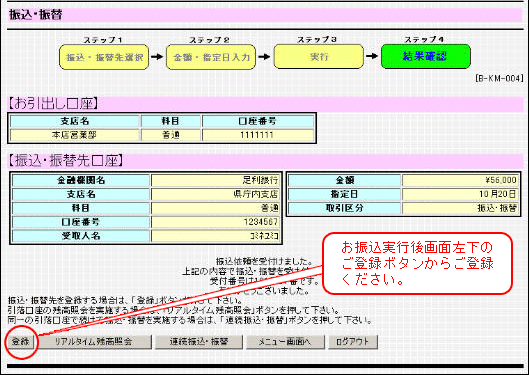Click step 2 金額・指定日入力 box
Image resolution: width=529 pixels, height=375 pixels.
[x=211, y=57]
